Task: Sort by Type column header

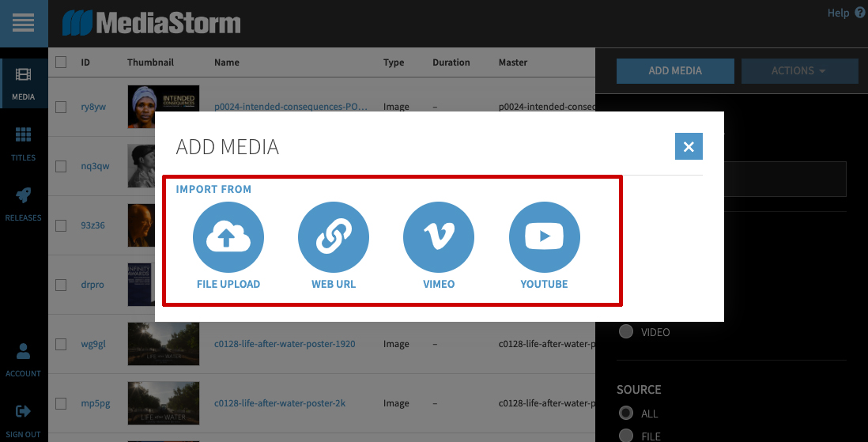Action: coord(394,62)
